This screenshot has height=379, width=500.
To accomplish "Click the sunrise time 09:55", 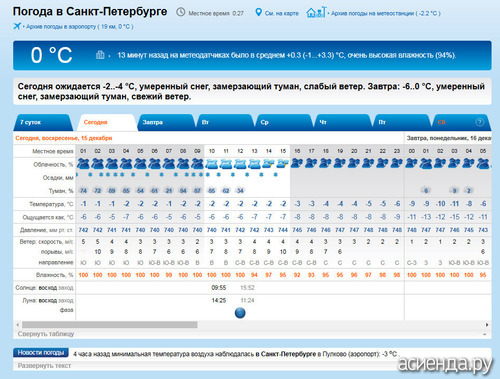I will (219, 287).
